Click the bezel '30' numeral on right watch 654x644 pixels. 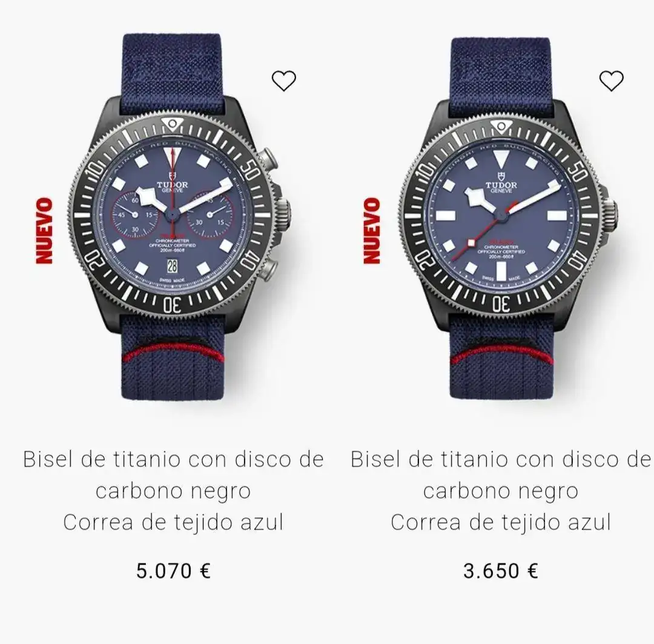[x=501, y=304]
